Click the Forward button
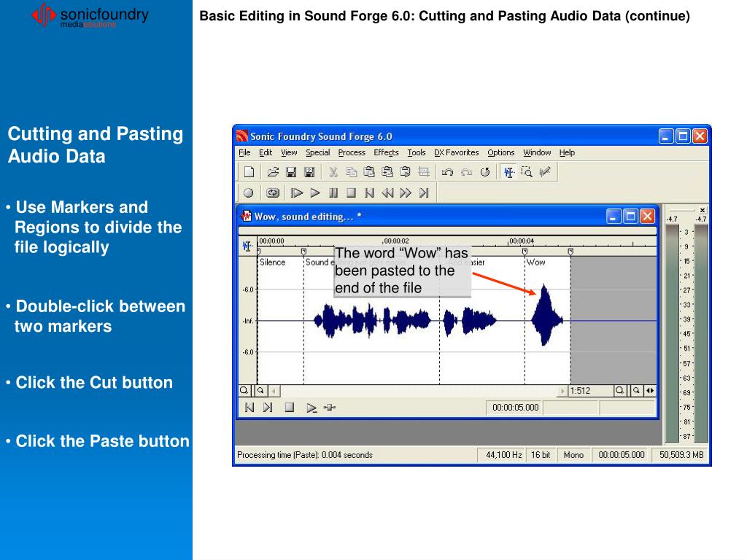747x560 pixels. 406,192
